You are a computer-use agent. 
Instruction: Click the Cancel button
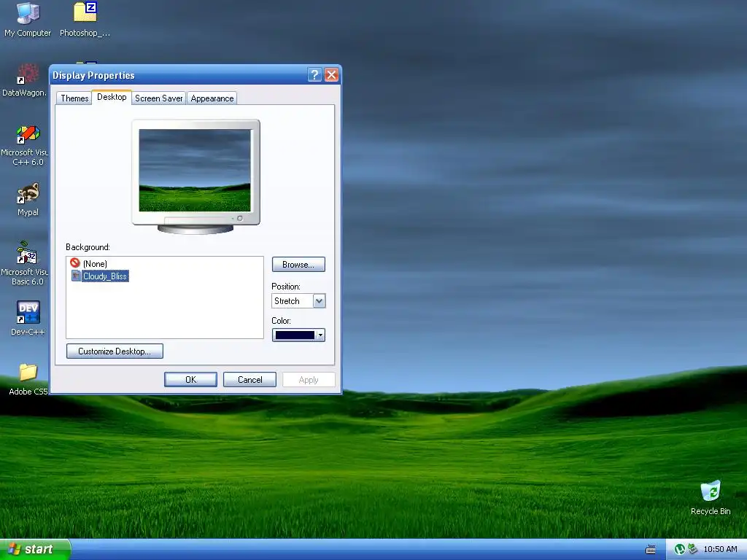coord(249,379)
